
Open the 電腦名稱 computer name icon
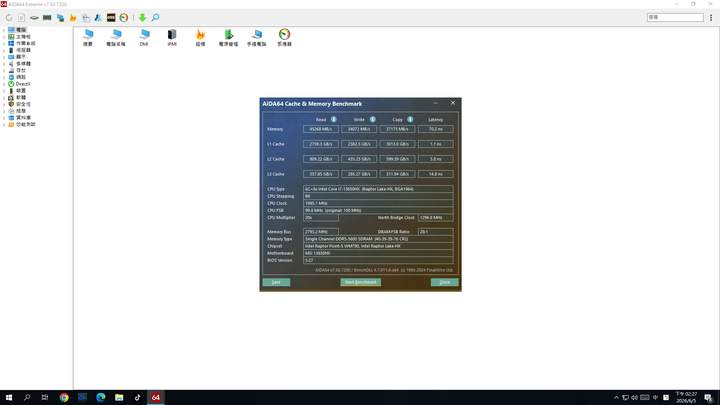pos(116,38)
